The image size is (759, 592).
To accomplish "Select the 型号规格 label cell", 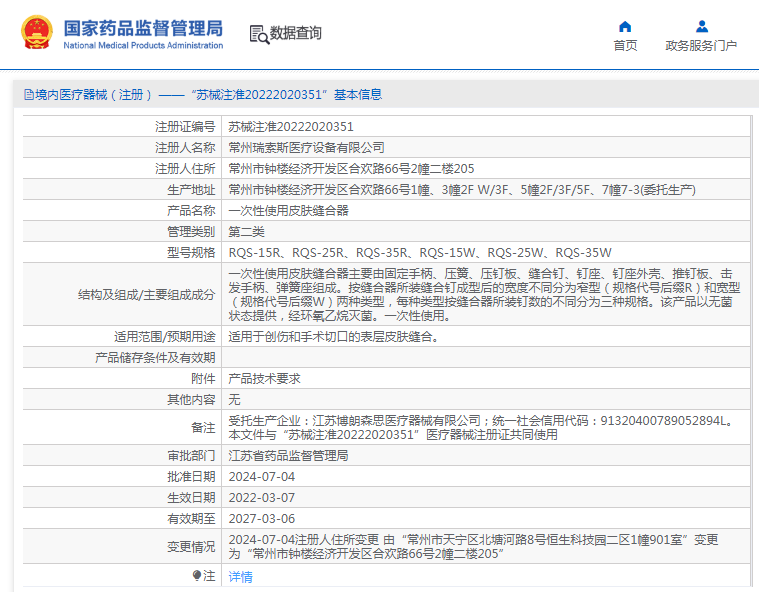I will [191, 253].
